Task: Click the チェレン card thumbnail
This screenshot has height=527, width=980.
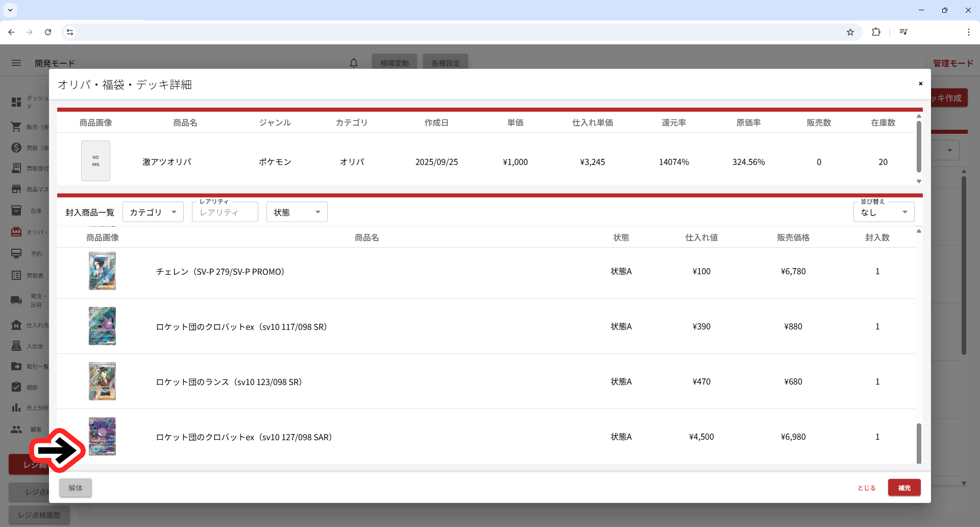Action: 102,271
